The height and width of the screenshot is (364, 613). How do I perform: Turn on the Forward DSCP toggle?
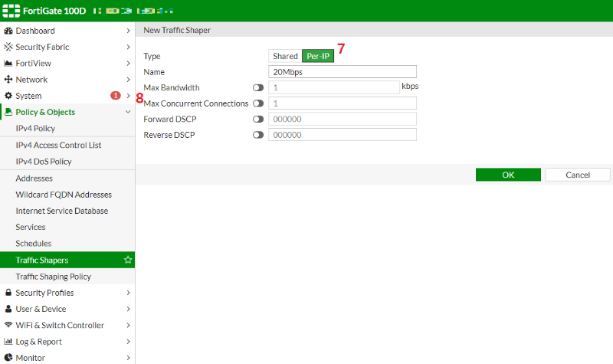click(258, 120)
